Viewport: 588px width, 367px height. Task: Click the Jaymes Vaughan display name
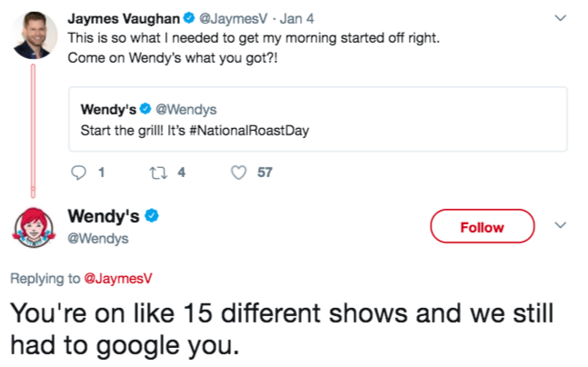tap(124, 18)
